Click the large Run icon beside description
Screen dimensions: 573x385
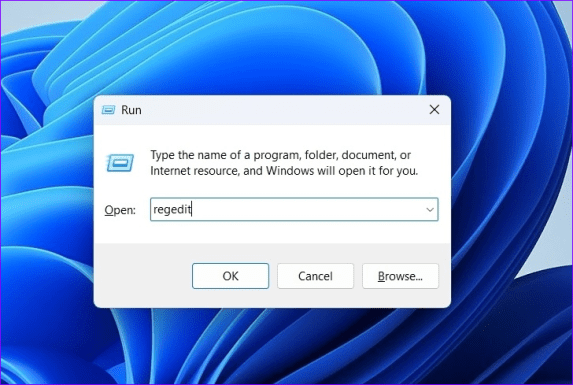coord(120,163)
